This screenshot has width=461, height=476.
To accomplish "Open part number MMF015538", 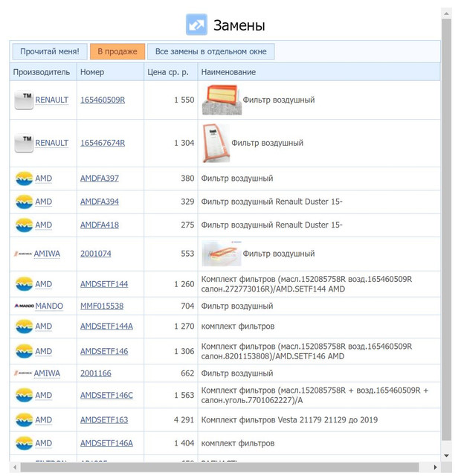I will 102,306.
